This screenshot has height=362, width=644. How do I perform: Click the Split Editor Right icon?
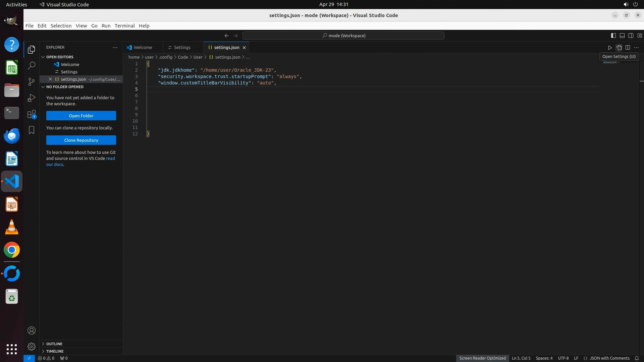click(x=628, y=48)
